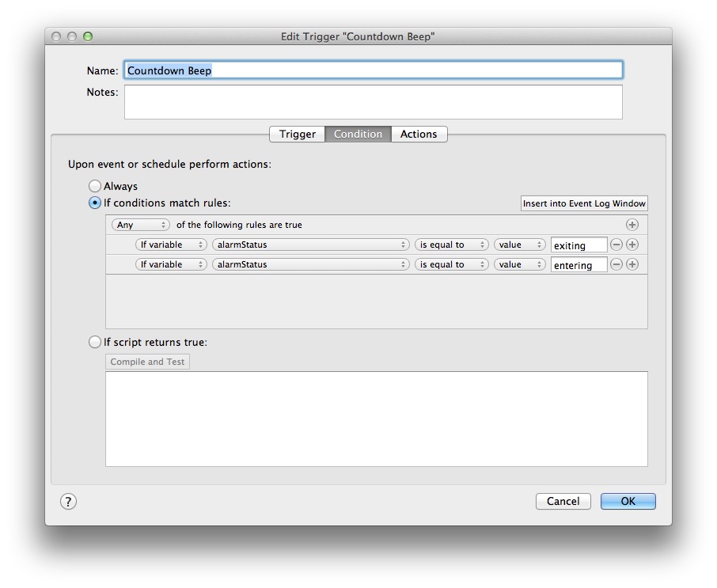Open 'is equal to' dropdown in entering row
The width and height of the screenshot is (717, 588).
[x=452, y=264]
